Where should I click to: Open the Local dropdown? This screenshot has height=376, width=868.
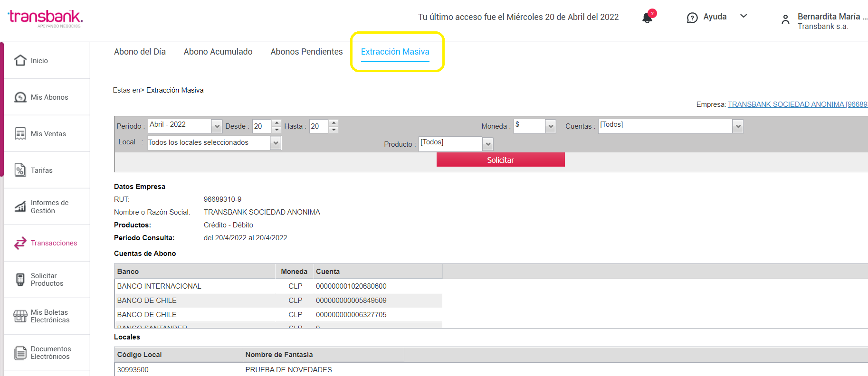coord(276,143)
